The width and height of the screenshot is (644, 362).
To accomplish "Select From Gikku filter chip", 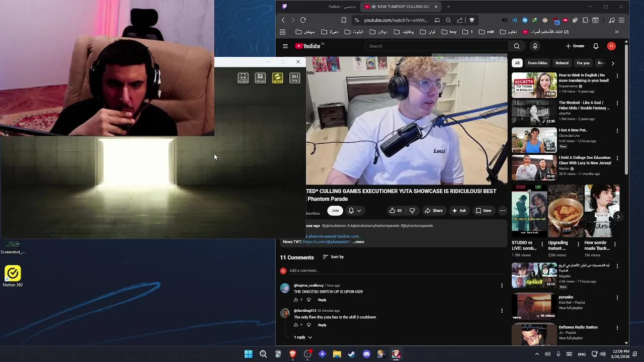I will pos(537,63).
